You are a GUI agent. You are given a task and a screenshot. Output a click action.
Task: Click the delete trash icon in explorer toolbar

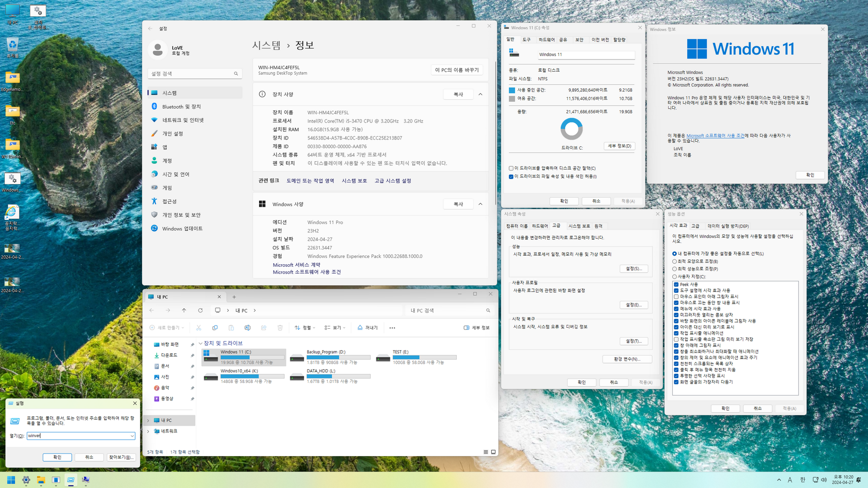pos(280,328)
